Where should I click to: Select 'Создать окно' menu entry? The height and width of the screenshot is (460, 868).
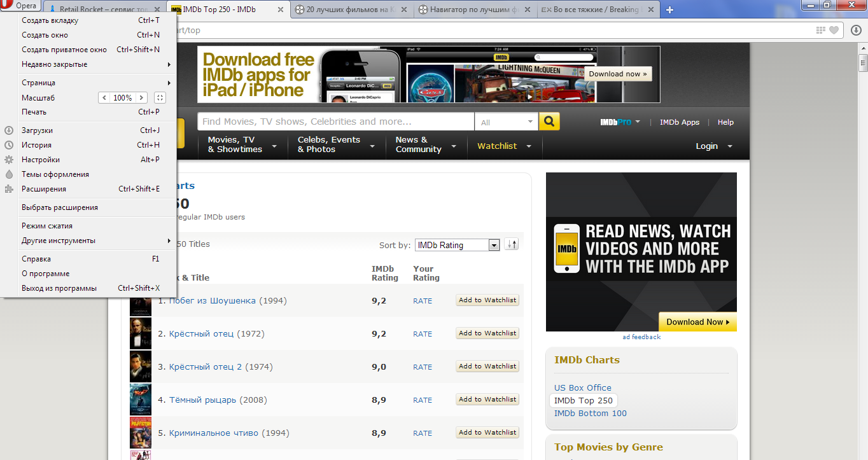tap(88, 35)
